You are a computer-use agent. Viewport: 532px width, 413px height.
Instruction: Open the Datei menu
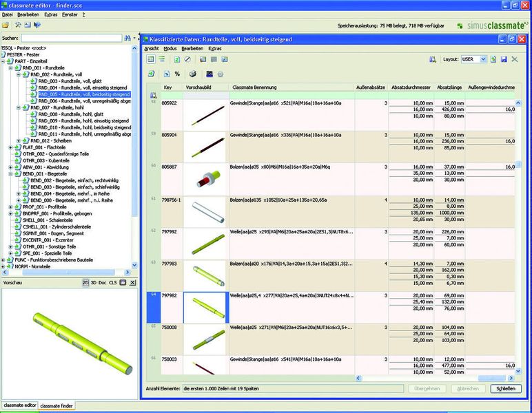click(x=7, y=14)
